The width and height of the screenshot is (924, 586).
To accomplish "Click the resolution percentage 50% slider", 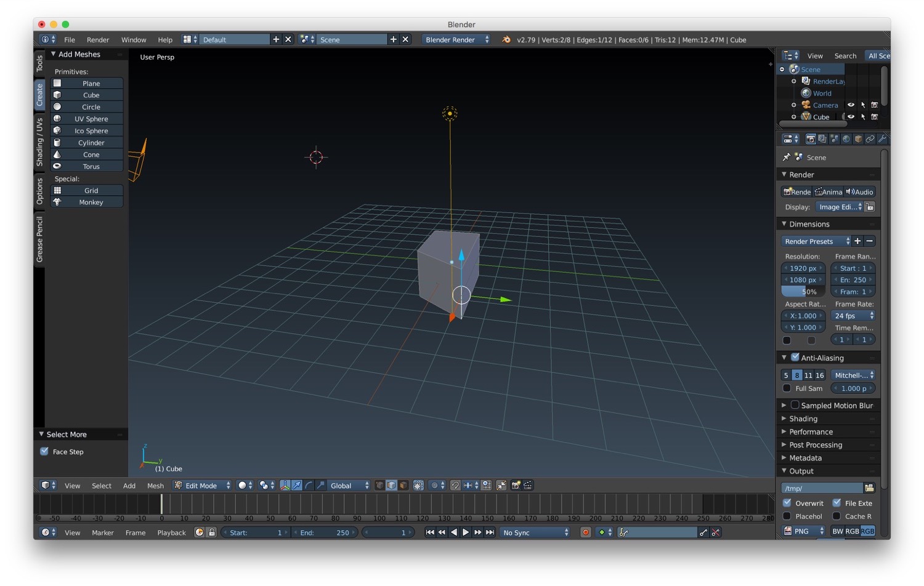I will (803, 292).
